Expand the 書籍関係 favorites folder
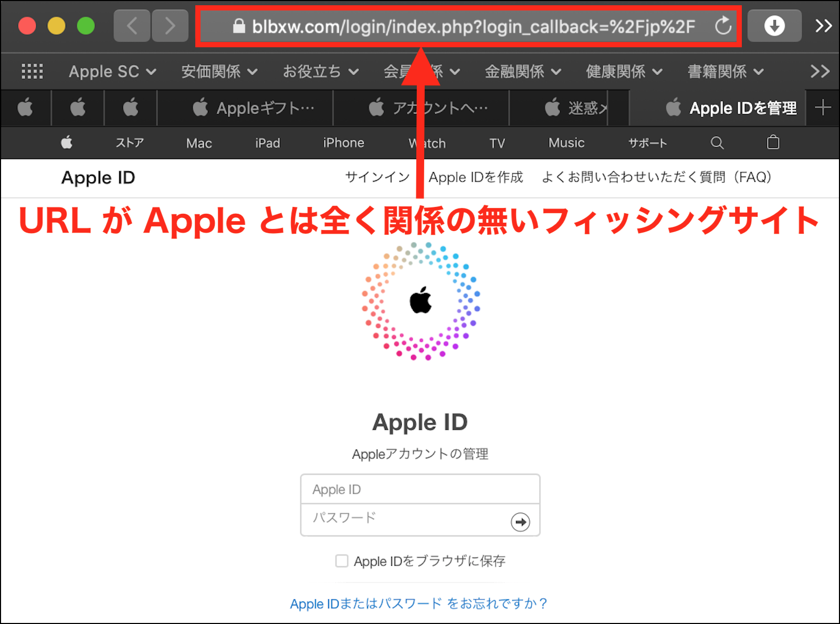 726,71
